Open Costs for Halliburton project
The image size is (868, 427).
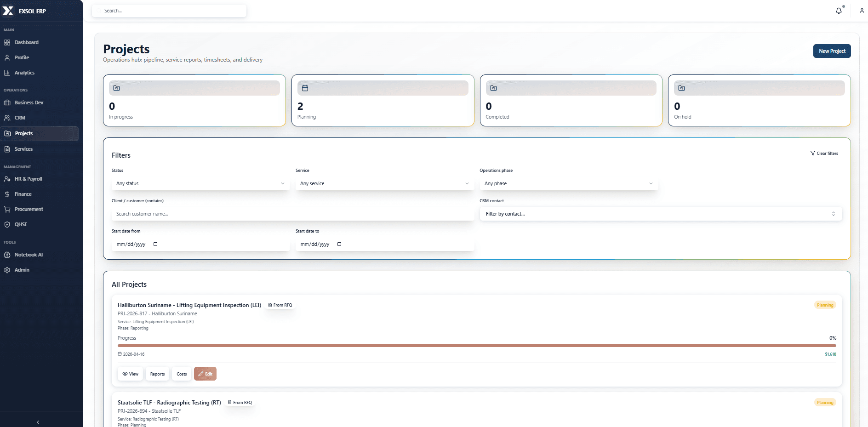pyautogui.click(x=182, y=374)
